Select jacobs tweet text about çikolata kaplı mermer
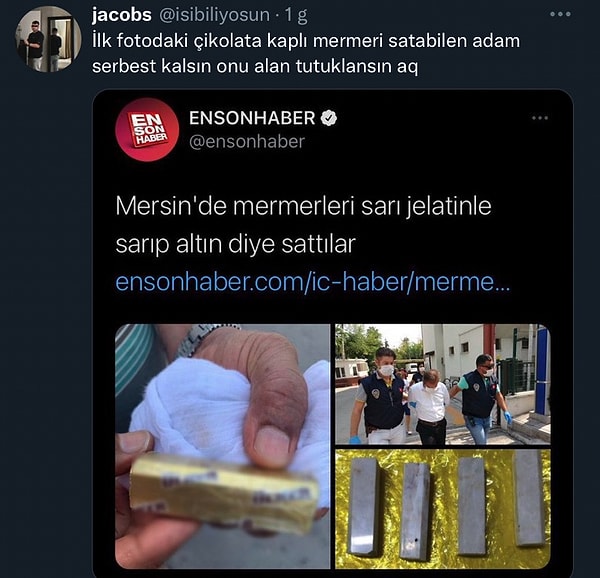Viewport: 600px width, 578px height. (x=306, y=54)
